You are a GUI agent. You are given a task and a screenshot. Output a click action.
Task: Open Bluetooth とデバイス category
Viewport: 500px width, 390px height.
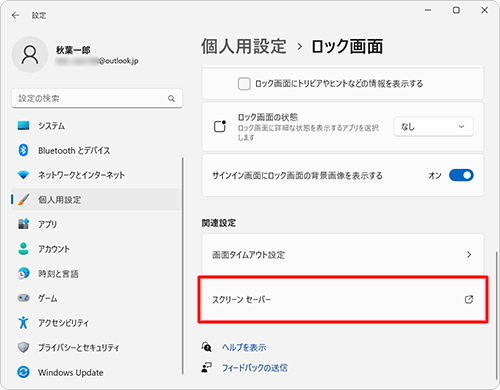[96, 150]
